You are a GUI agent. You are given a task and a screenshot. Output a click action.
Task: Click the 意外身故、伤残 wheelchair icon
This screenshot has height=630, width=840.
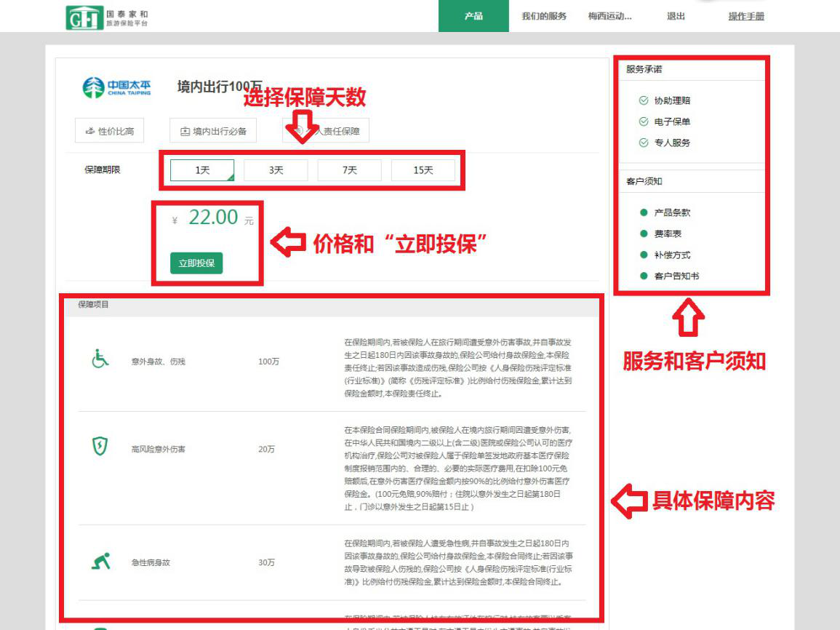click(x=100, y=359)
